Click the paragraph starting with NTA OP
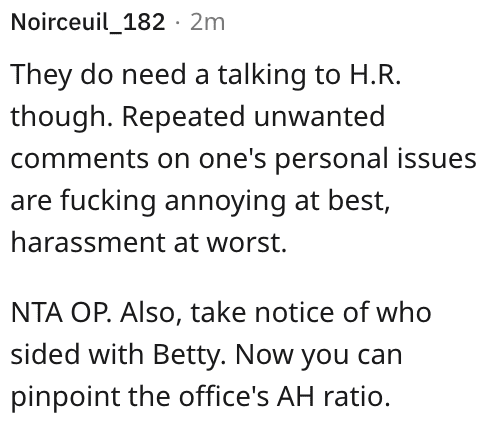The height and width of the screenshot is (438, 502). (221, 354)
